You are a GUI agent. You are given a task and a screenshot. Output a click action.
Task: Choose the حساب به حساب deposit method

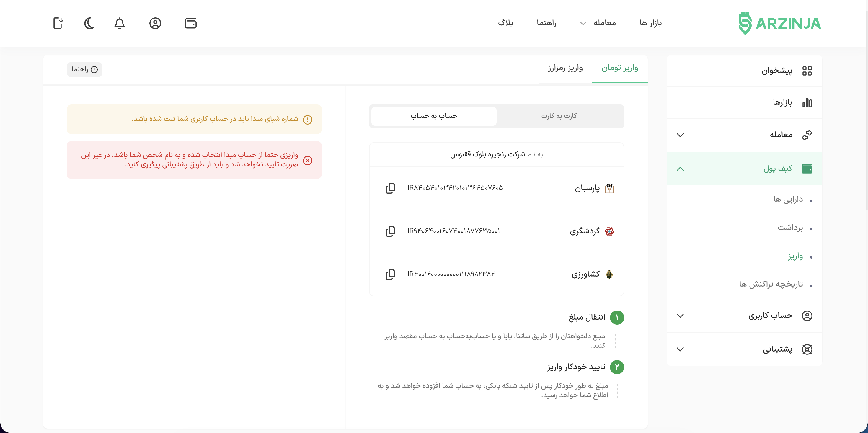click(434, 116)
